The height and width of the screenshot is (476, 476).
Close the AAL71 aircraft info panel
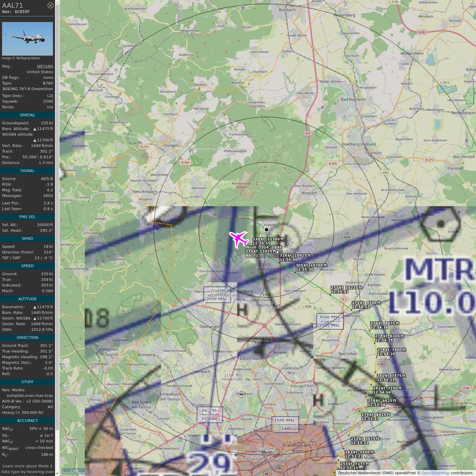50,5
